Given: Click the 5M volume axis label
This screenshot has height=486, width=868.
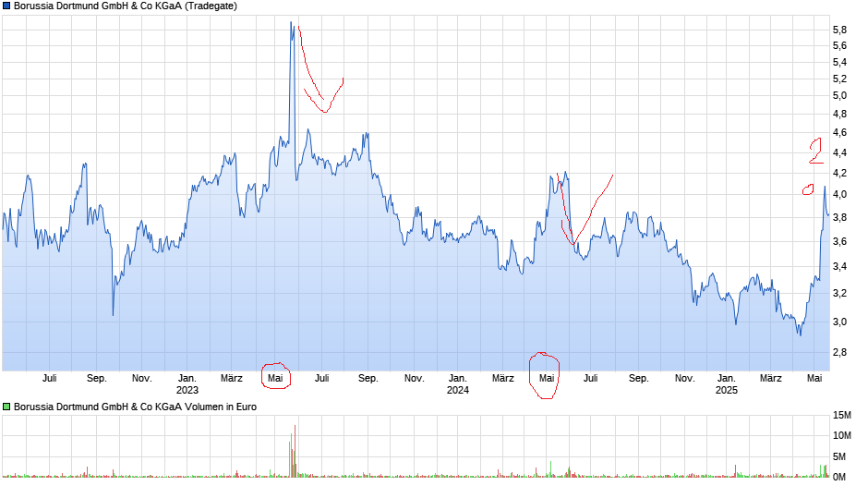Looking at the screenshot, I should tap(839, 456).
